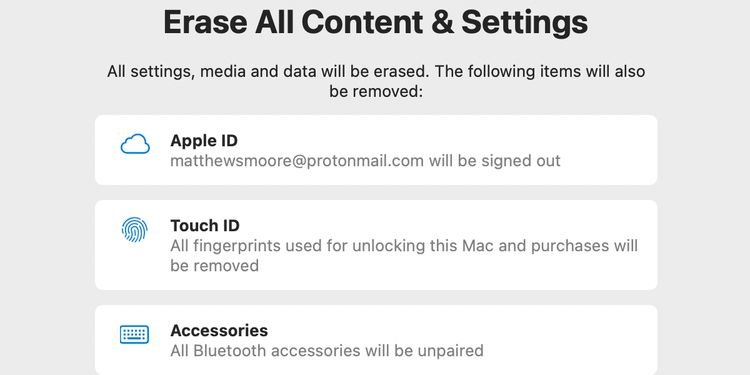Screen dimensions: 750x375
Task: Click the iCloud cloud icon
Action: pos(135,144)
